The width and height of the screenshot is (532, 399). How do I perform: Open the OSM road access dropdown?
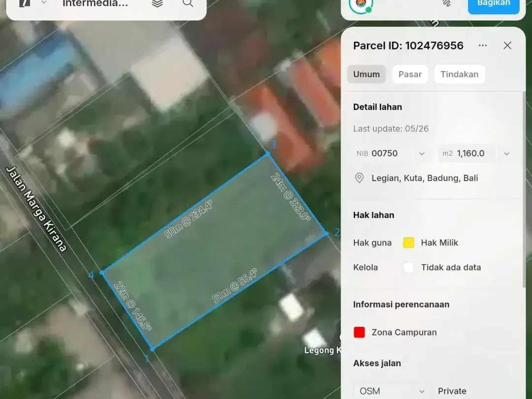(x=392, y=391)
